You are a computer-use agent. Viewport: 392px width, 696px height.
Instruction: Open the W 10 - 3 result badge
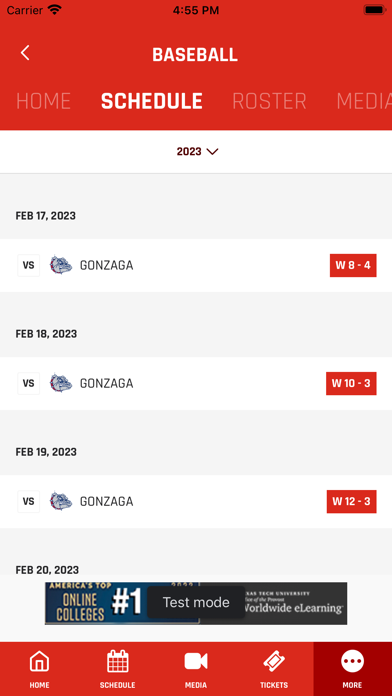tap(351, 384)
